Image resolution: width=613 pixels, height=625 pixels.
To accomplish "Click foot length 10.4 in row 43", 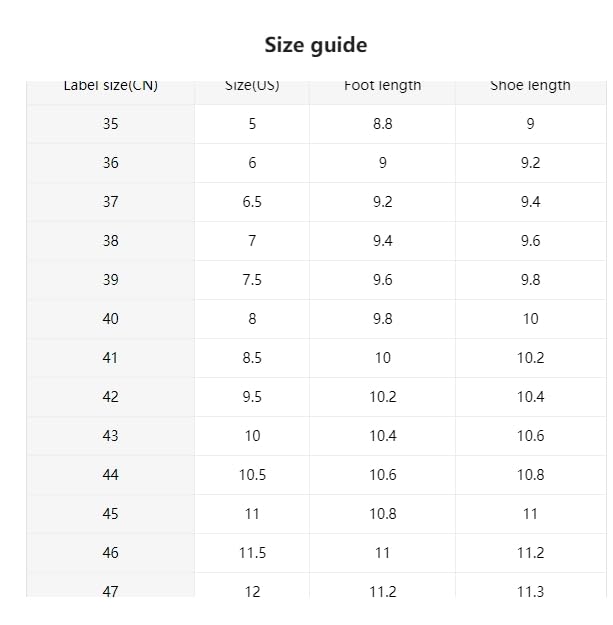I will click(382, 436).
